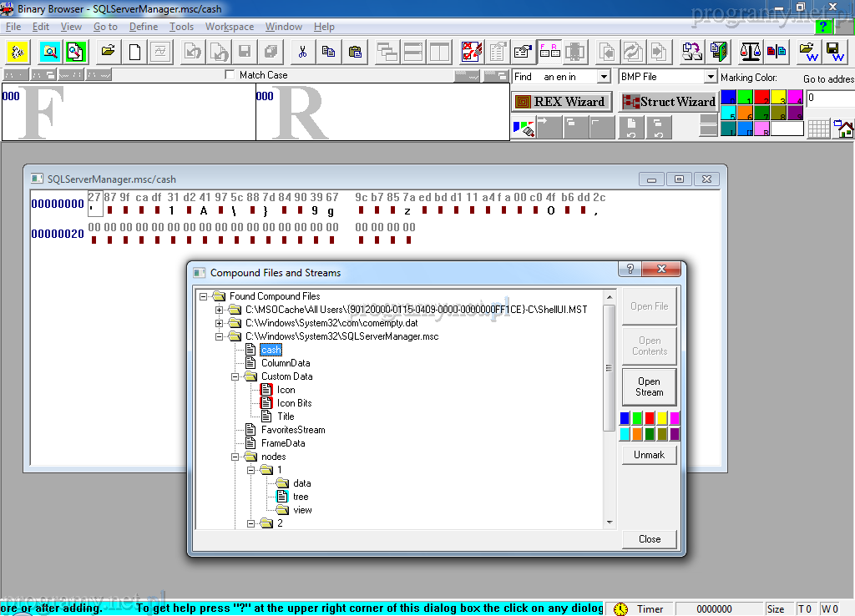Click the open folder toolbar icon
This screenshot has height=616, width=855.
pos(108,52)
